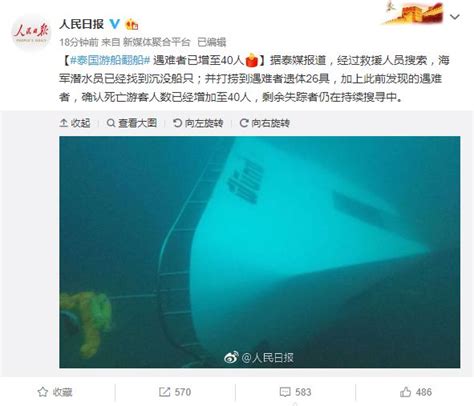Image resolution: width=474 pixels, height=406 pixels.
Task: Click the 新媒体聚合平台 source link
Action: click(x=156, y=42)
